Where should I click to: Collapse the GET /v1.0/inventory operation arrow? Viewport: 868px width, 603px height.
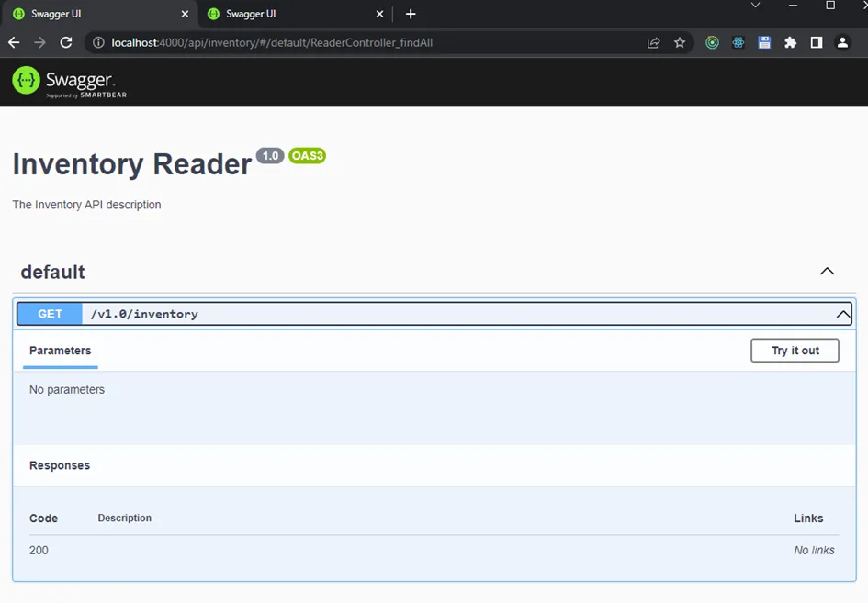point(843,314)
